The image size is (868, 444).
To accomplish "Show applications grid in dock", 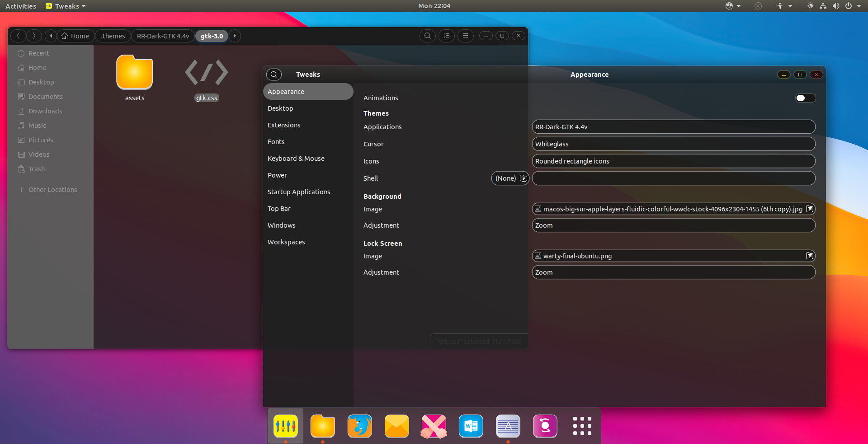I will 582,426.
